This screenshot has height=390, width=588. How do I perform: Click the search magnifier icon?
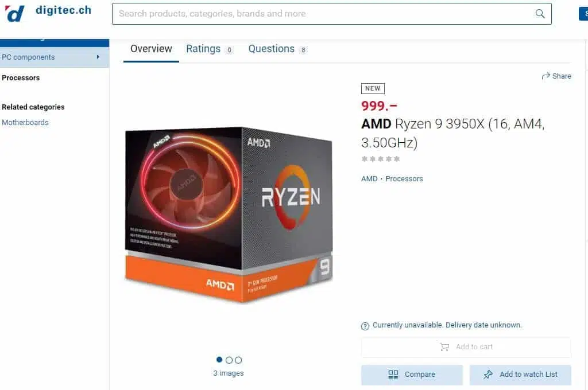[x=540, y=14]
